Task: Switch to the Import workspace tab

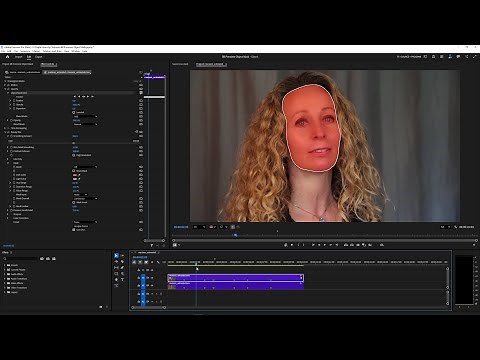Action: click(x=18, y=57)
